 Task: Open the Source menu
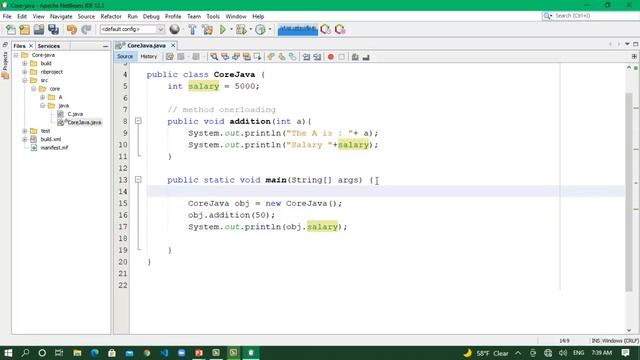pos(86,16)
